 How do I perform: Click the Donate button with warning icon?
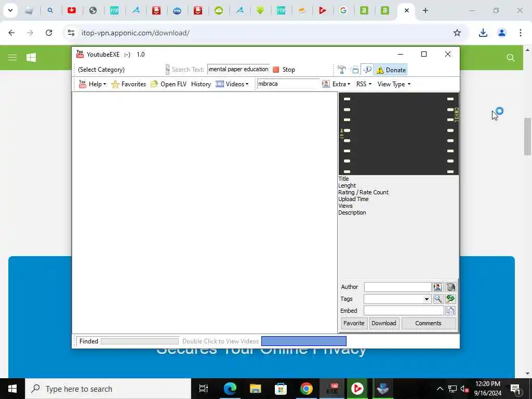pos(391,70)
